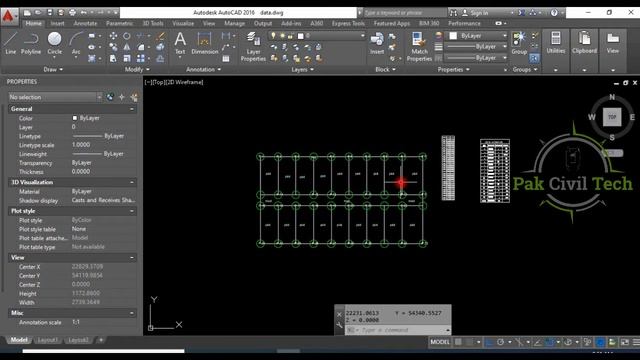Add a new layout with plus button
Screen dimensions: 640x360
(101, 340)
